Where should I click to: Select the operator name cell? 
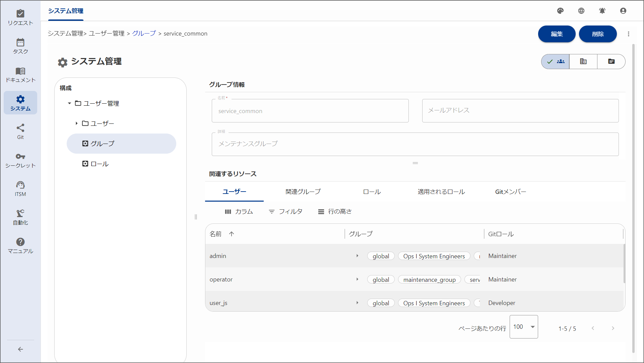click(275, 279)
